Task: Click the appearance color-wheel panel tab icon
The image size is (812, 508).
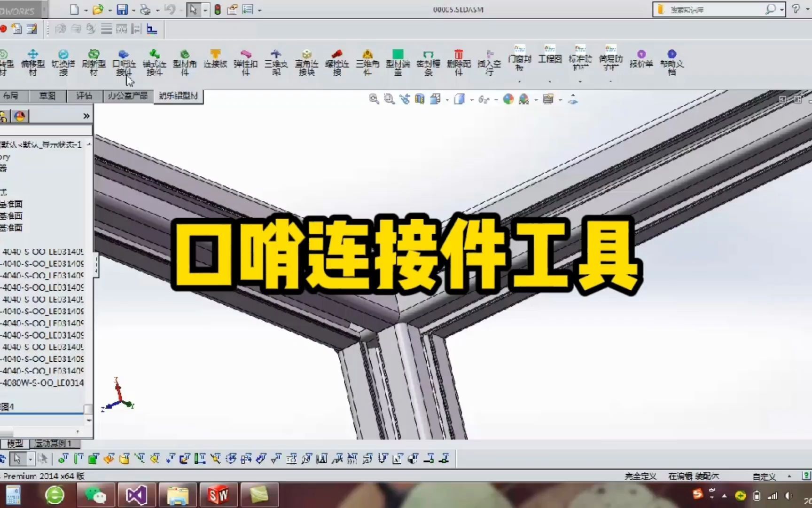Action: pyautogui.click(x=20, y=116)
